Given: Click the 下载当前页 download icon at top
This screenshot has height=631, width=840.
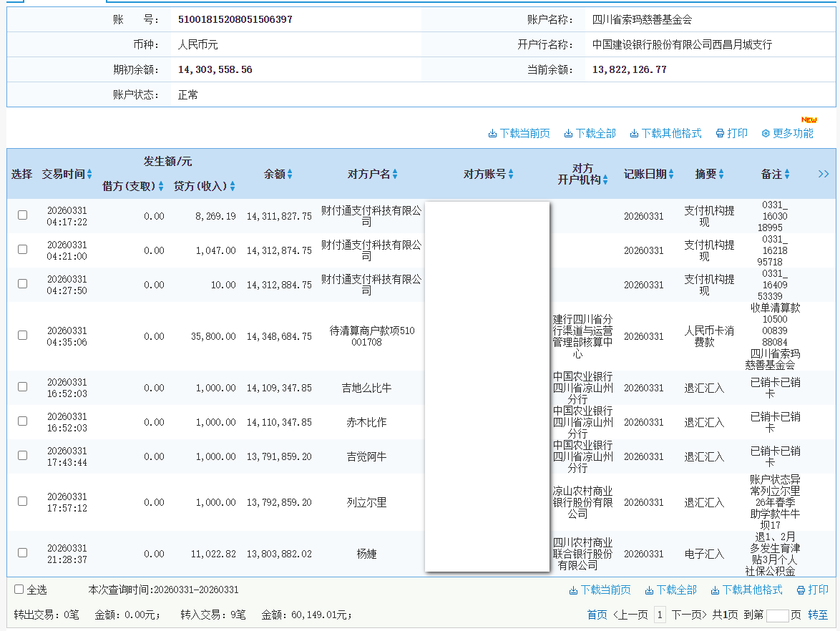Looking at the screenshot, I should point(492,133).
